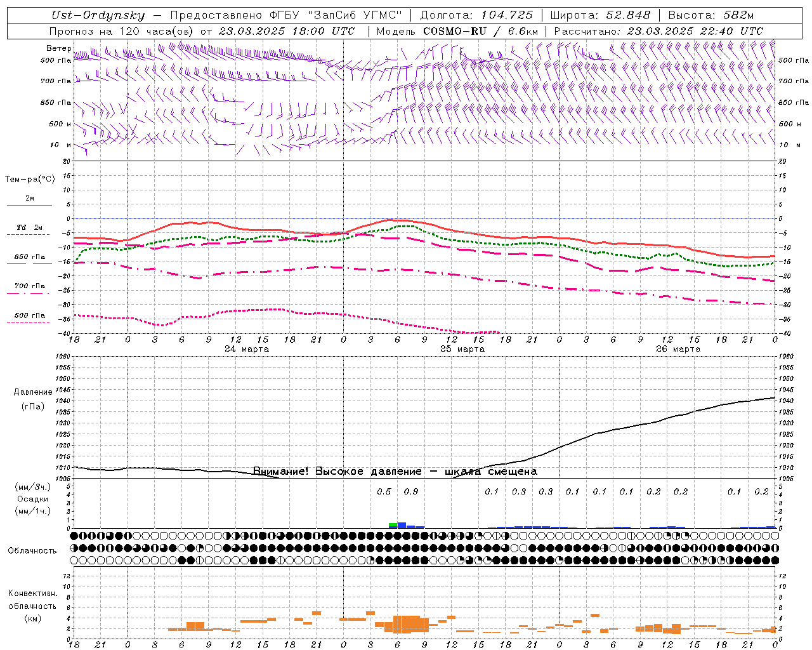Click the precipitation value "0.5"
Viewport: 812px width, 650px height.
(x=384, y=491)
